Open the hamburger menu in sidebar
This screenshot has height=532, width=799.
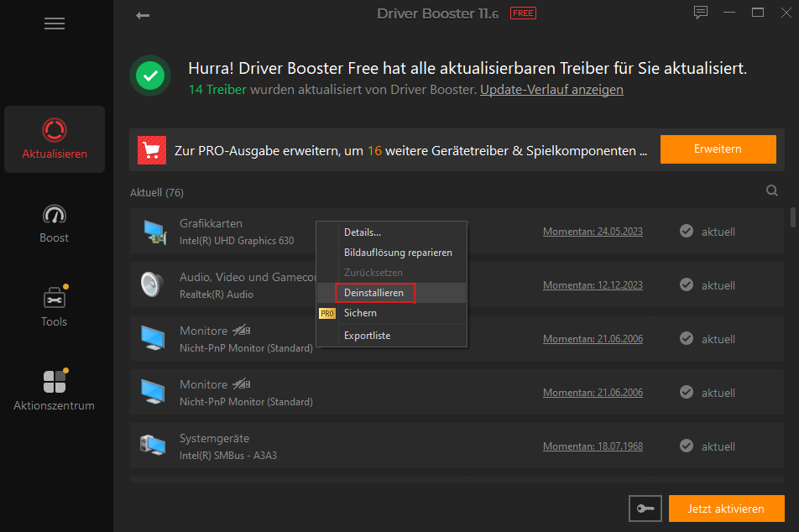coord(54,23)
